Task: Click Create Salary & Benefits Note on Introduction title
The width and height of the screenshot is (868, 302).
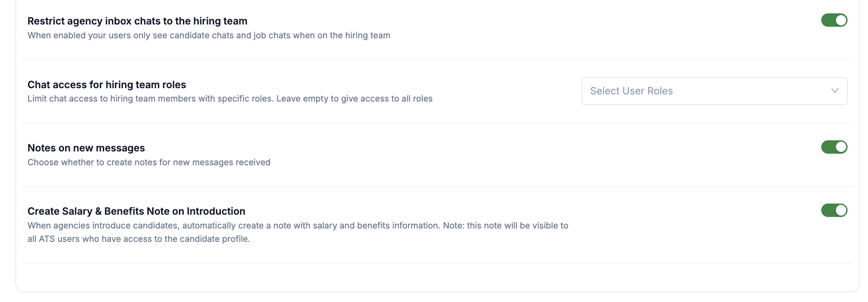Action: pyautogui.click(x=136, y=211)
